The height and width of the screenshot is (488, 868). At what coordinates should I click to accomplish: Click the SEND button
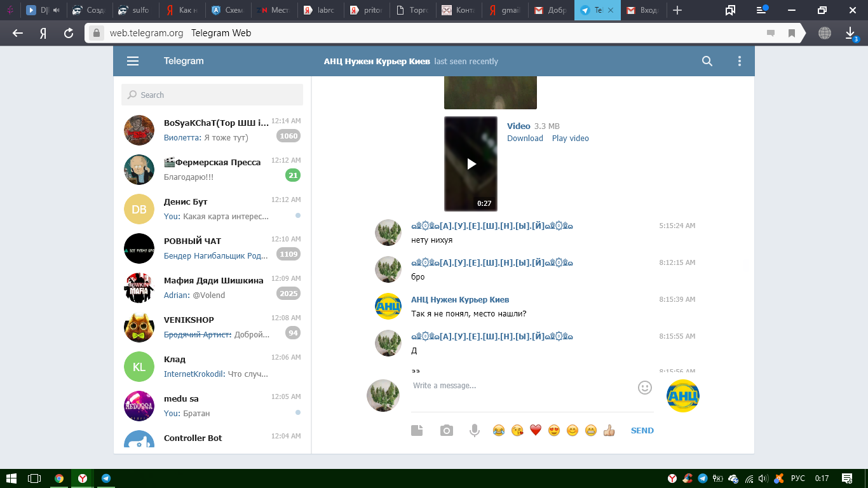pyautogui.click(x=642, y=430)
